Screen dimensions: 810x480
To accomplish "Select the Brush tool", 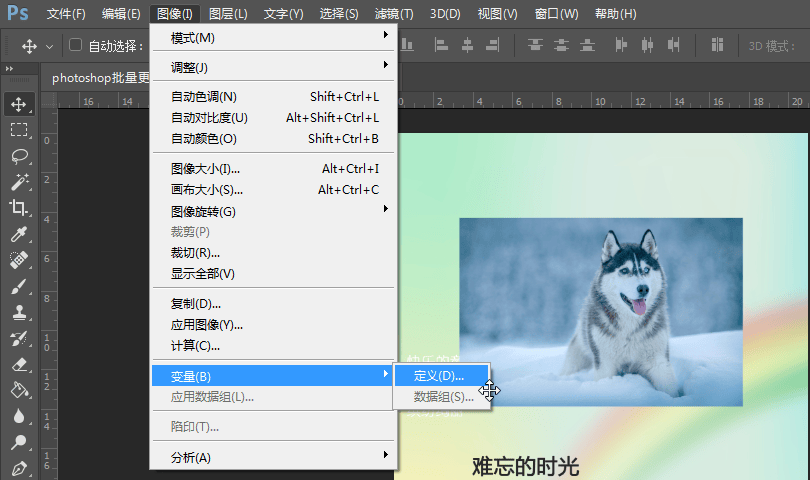I will 19,286.
